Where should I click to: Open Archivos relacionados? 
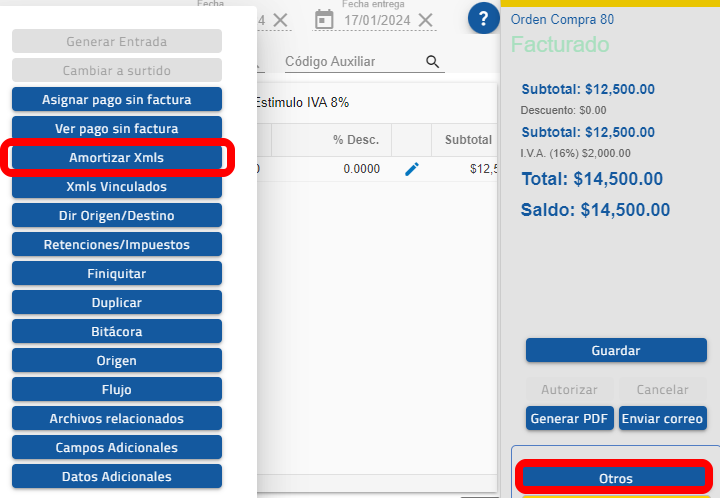[x=117, y=419]
